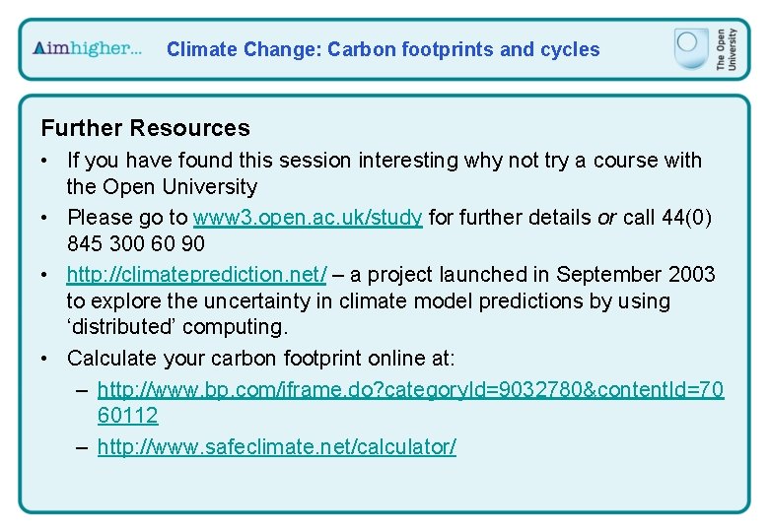Click the Aimhigher logo in the header
This screenshot has height=532, width=769.
click(87, 48)
